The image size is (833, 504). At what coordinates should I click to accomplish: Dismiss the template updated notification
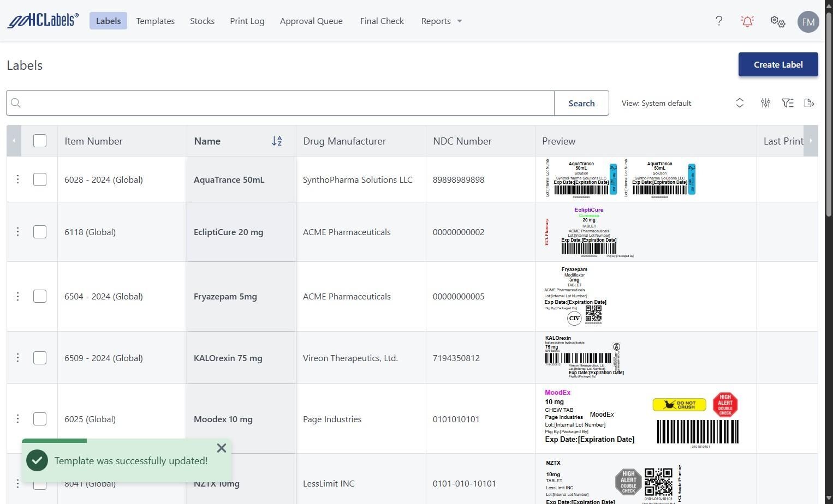point(221,448)
